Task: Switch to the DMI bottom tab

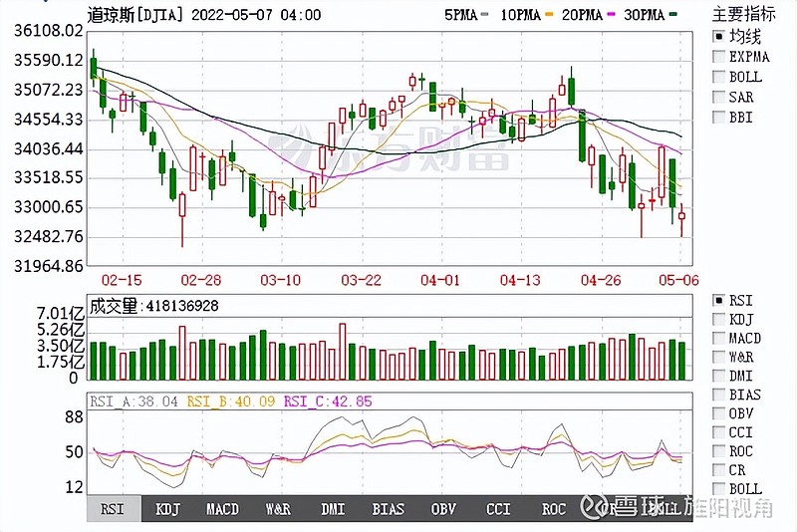Action: click(x=333, y=509)
